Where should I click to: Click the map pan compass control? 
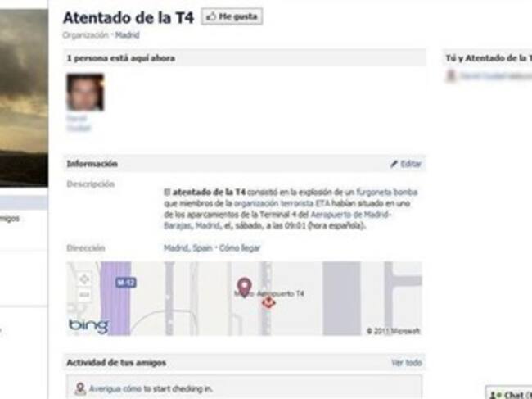tap(84, 279)
